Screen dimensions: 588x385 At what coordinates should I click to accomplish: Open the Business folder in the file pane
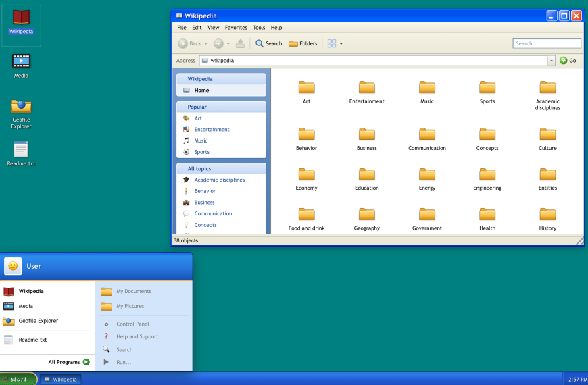pyautogui.click(x=367, y=139)
